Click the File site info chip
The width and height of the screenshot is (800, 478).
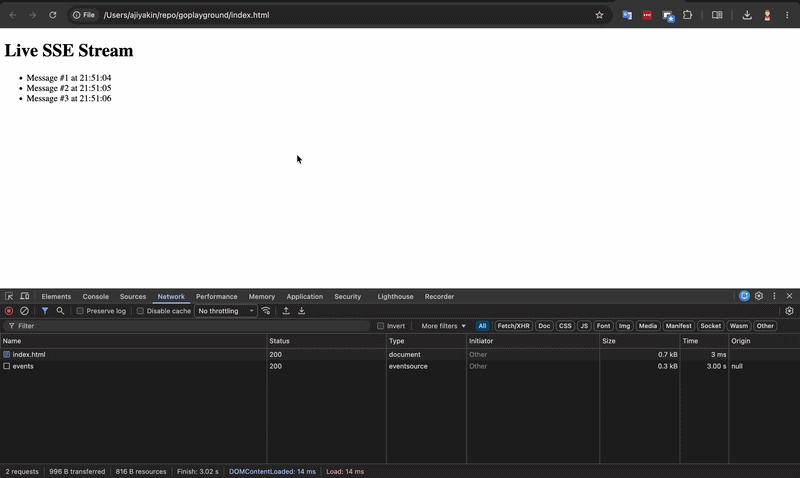tap(84, 15)
